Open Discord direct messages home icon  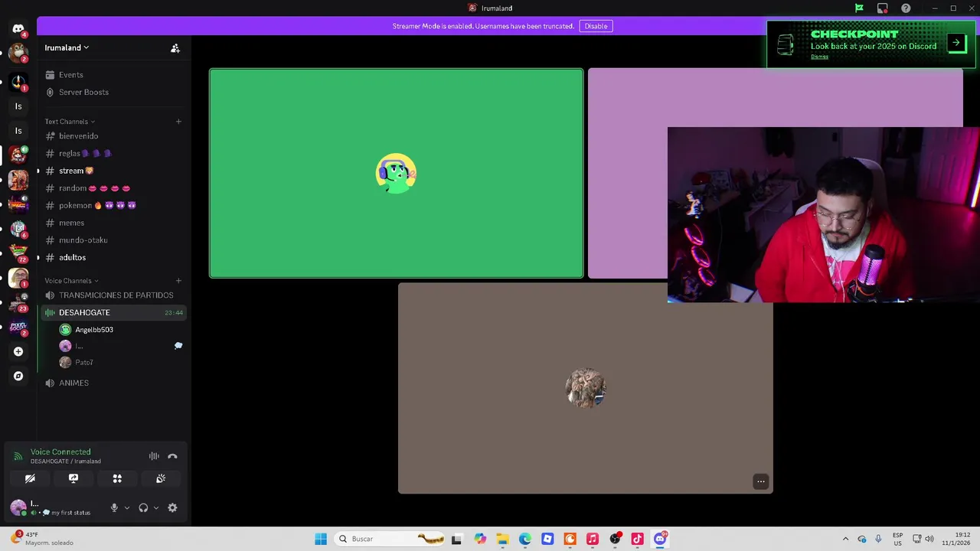tap(18, 29)
